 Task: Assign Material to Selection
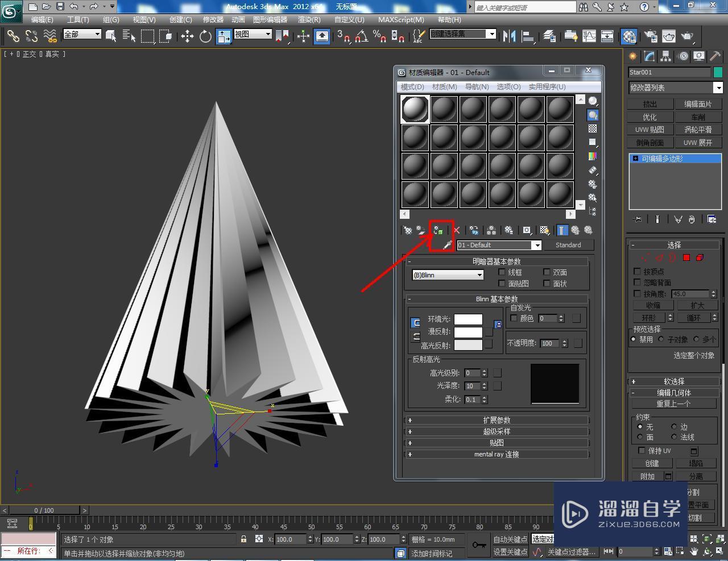tap(438, 230)
